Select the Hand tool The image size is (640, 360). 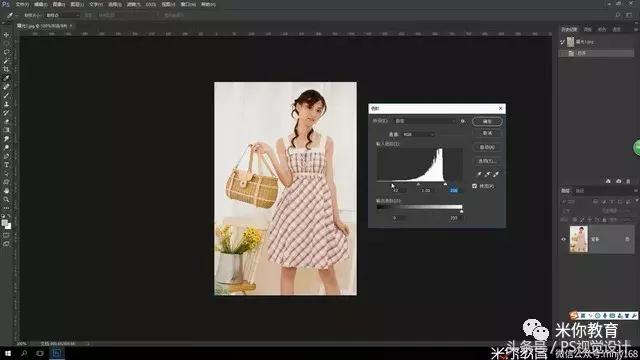(x=6, y=191)
